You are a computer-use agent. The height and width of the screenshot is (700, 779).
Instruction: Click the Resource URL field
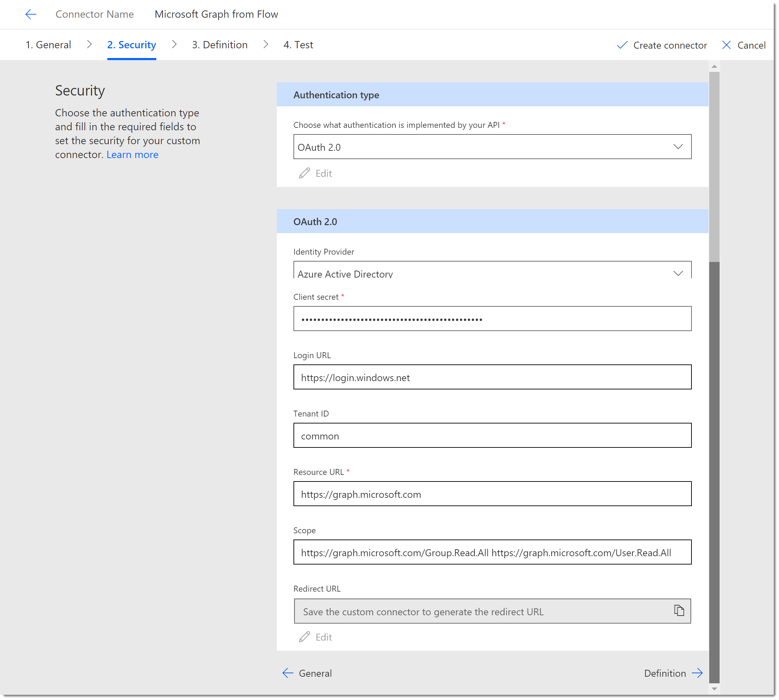point(492,493)
